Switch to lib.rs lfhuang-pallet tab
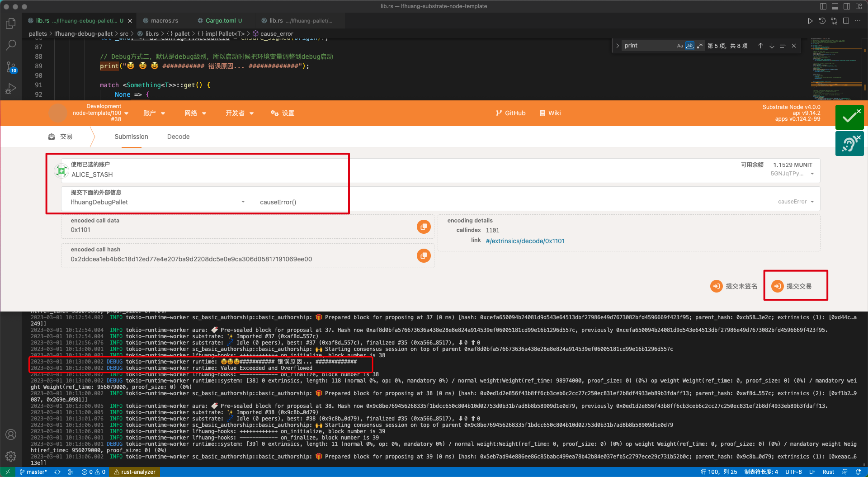The image size is (868, 477). click(x=301, y=21)
